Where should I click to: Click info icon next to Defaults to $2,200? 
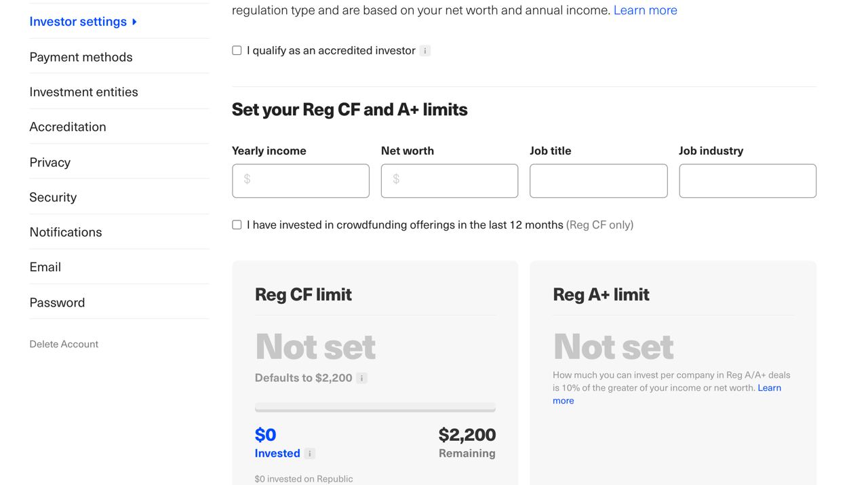pos(362,379)
